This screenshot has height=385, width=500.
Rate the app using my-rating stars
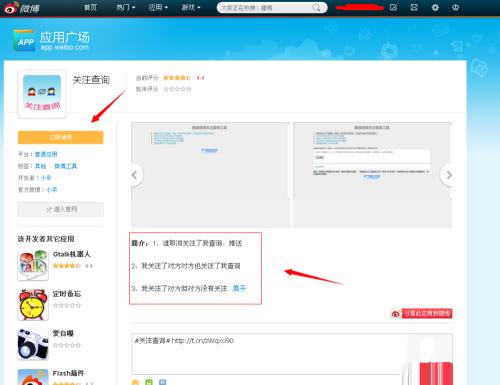click(x=177, y=89)
